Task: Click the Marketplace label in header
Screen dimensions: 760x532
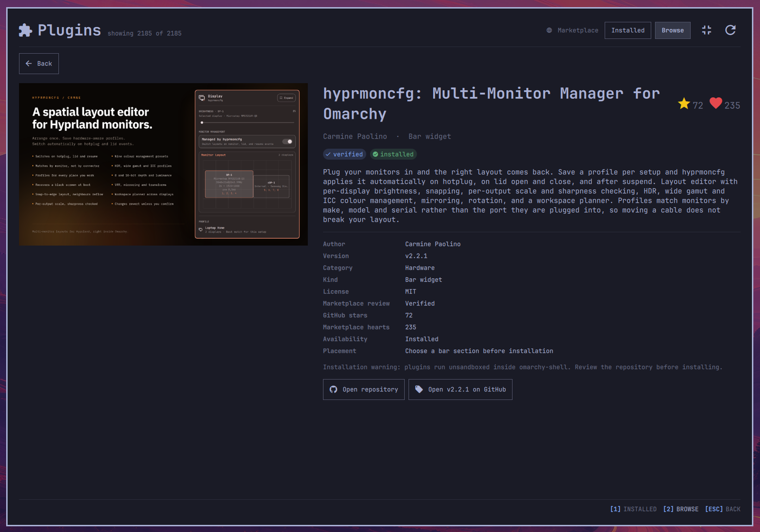Action: tap(578, 30)
